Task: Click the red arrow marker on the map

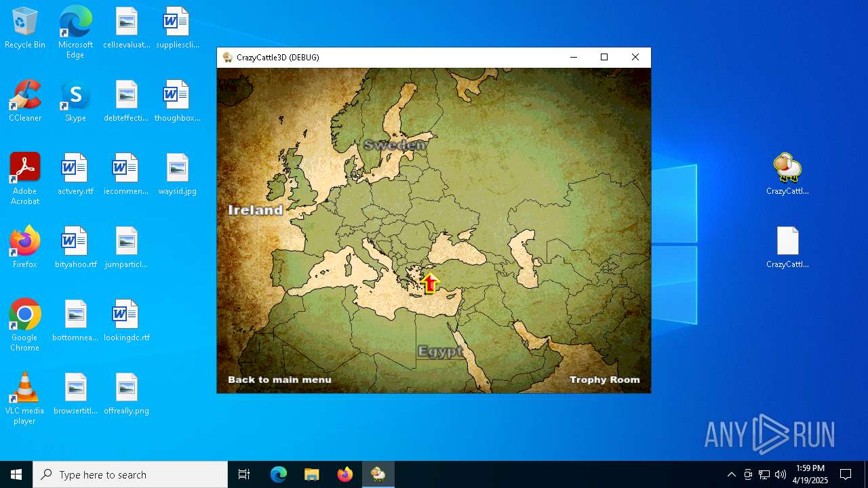Action: pyautogui.click(x=430, y=283)
